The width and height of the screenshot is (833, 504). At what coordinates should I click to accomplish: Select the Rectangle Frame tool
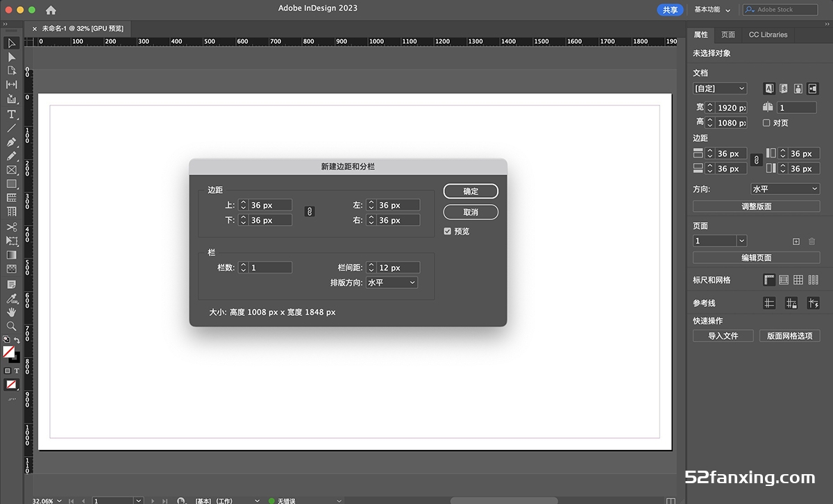(12, 169)
